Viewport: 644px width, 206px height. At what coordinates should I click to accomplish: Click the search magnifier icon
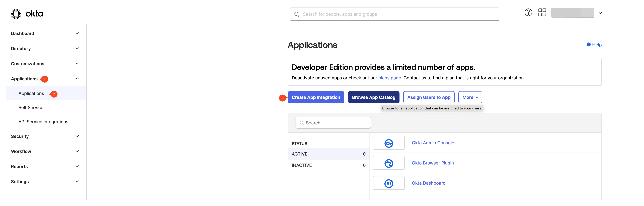(x=296, y=14)
